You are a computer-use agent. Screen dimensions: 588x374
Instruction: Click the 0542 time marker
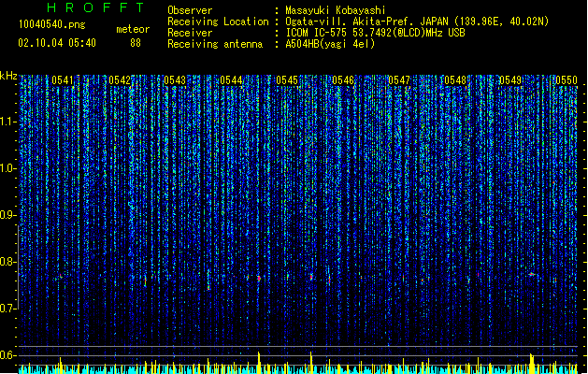pyautogui.click(x=120, y=80)
